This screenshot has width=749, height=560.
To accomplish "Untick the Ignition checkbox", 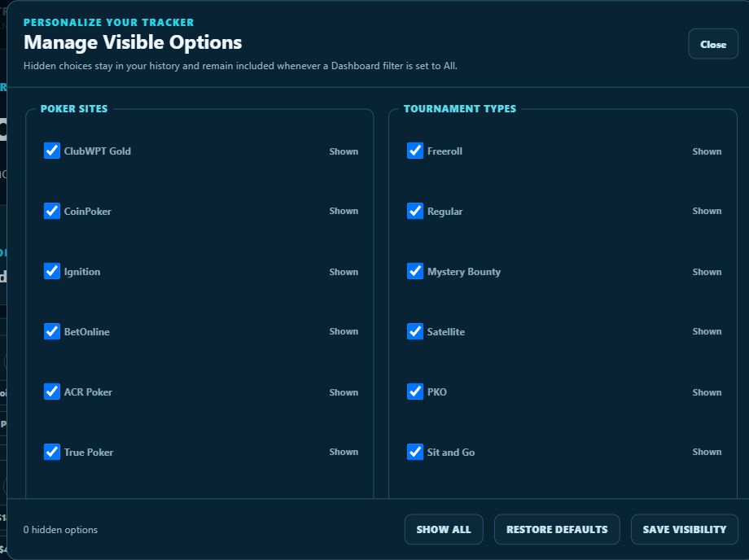I will coord(51,271).
